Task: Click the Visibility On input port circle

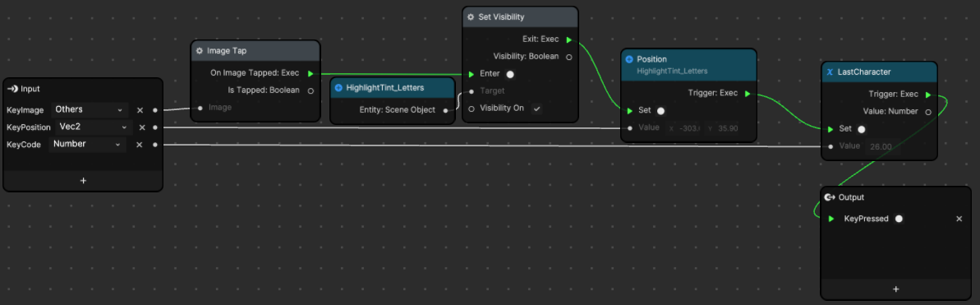Action: [x=472, y=109]
